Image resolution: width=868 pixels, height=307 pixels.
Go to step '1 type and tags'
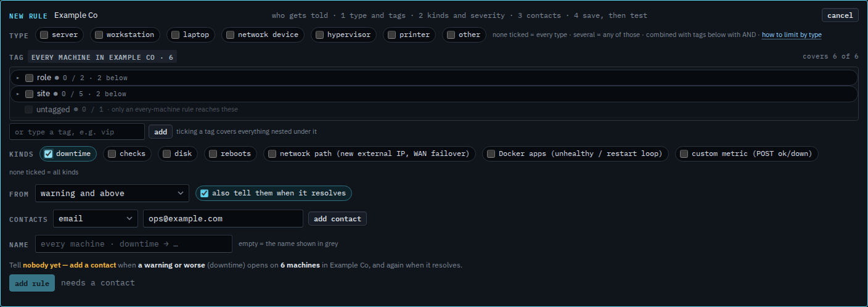point(375,15)
